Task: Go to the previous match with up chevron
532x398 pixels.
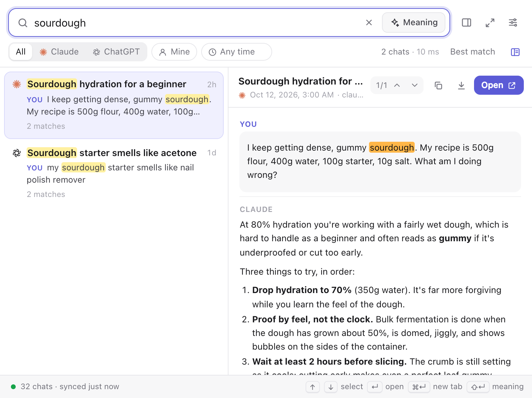Action: [x=397, y=85]
